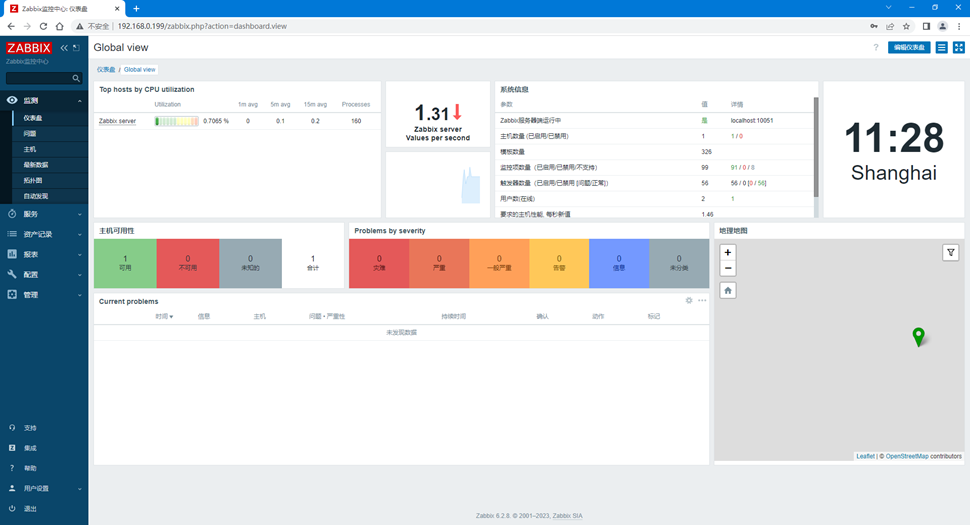Click the green map marker pin
The image size is (970, 525).
[919, 336]
